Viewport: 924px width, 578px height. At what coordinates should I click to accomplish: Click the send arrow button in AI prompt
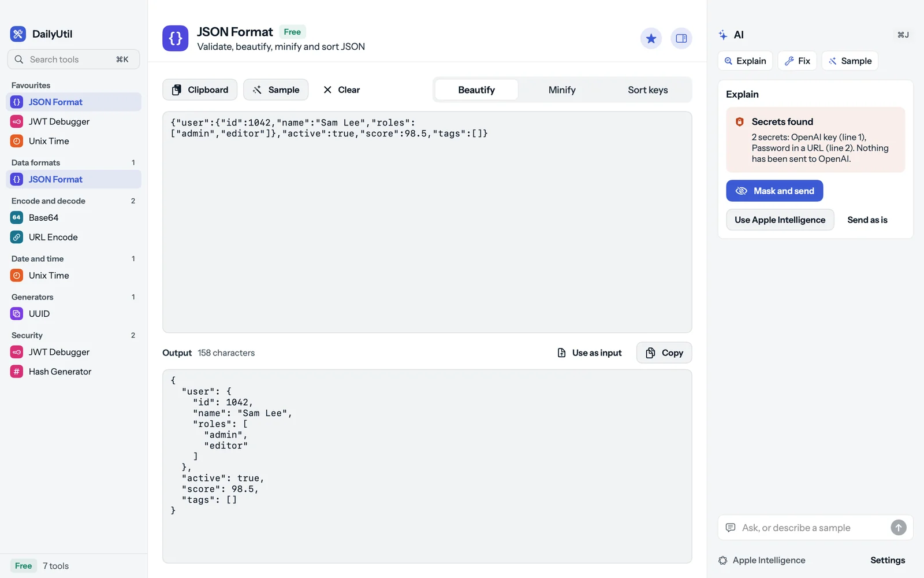click(898, 528)
